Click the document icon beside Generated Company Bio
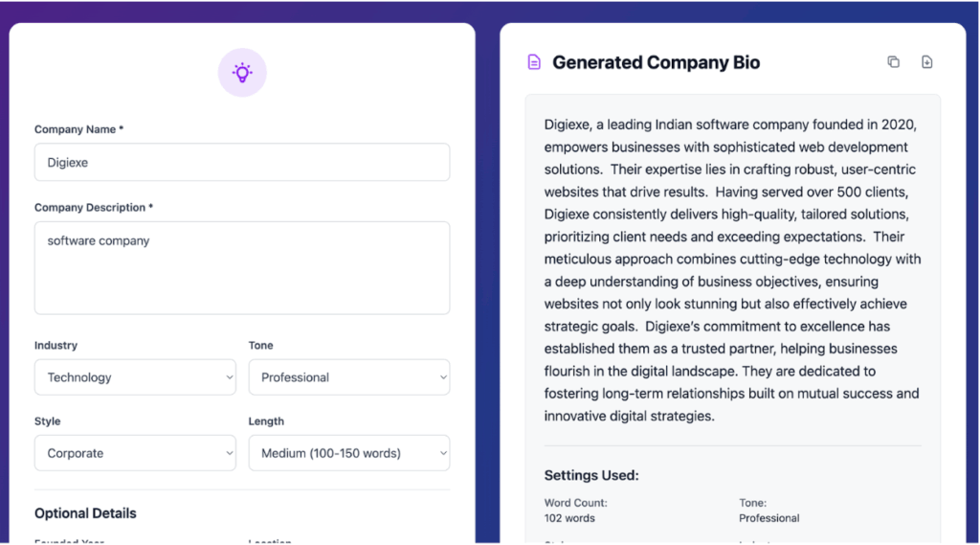This screenshot has height=545, width=980. pyautogui.click(x=534, y=62)
